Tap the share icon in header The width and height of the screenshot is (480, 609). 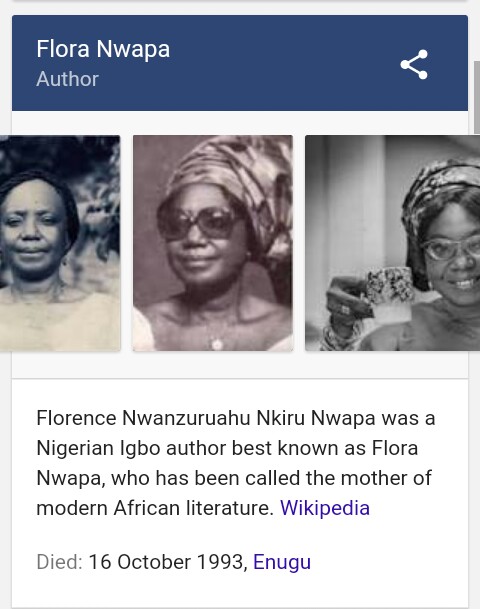click(x=414, y=64)
